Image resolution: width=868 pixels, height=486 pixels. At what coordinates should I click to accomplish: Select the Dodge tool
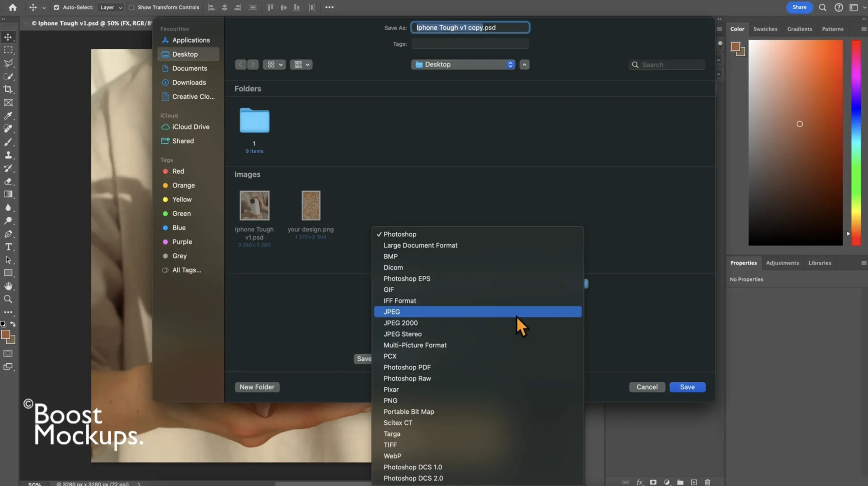[8, 221]
